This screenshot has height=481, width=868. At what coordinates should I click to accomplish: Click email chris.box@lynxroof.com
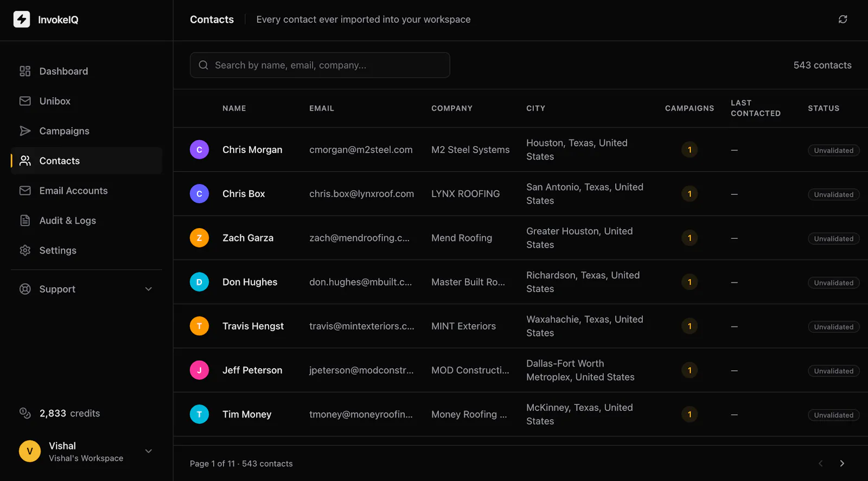click(361, 194)
